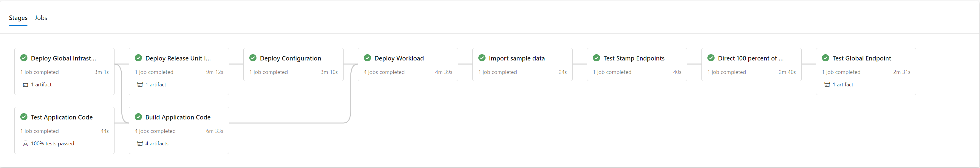Open the Deploy Configuration stage

point(290,58)
